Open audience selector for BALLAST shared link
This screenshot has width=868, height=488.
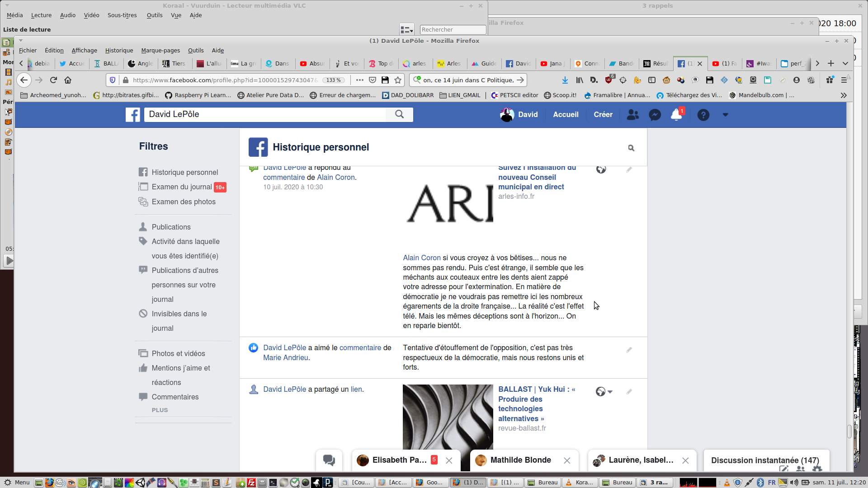click(604, 392)
